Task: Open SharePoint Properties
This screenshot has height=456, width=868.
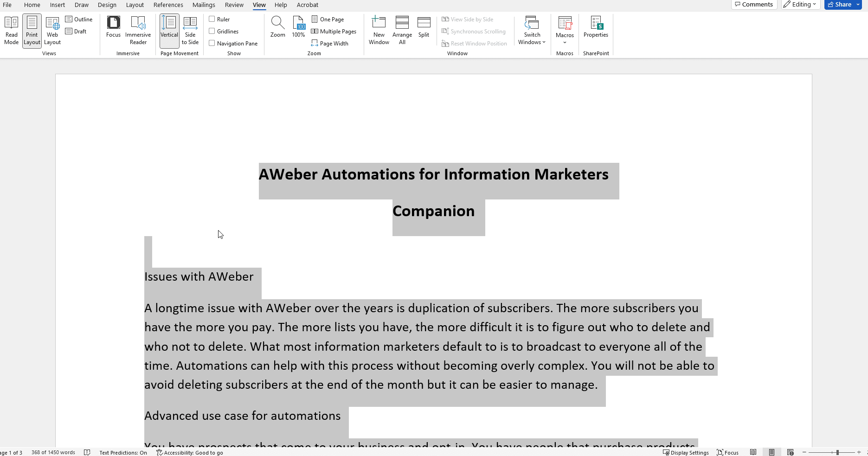Action: [x=596, y=27]
